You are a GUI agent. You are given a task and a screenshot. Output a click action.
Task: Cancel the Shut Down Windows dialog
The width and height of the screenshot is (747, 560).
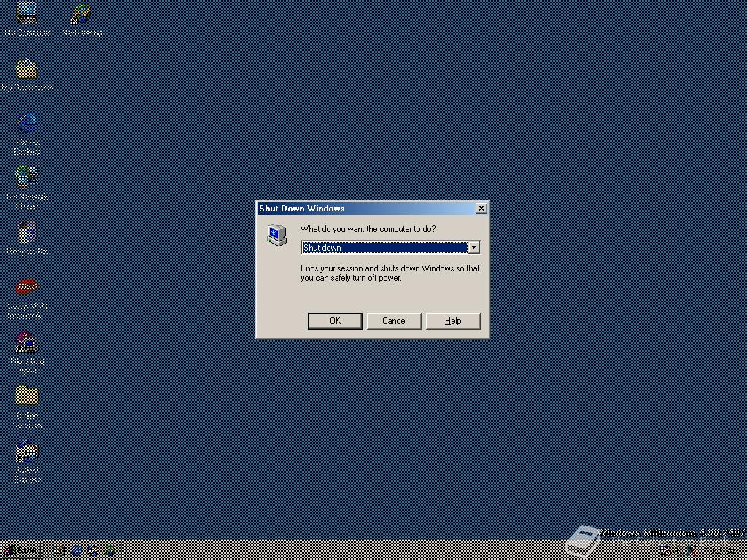(x=394, y=321)
